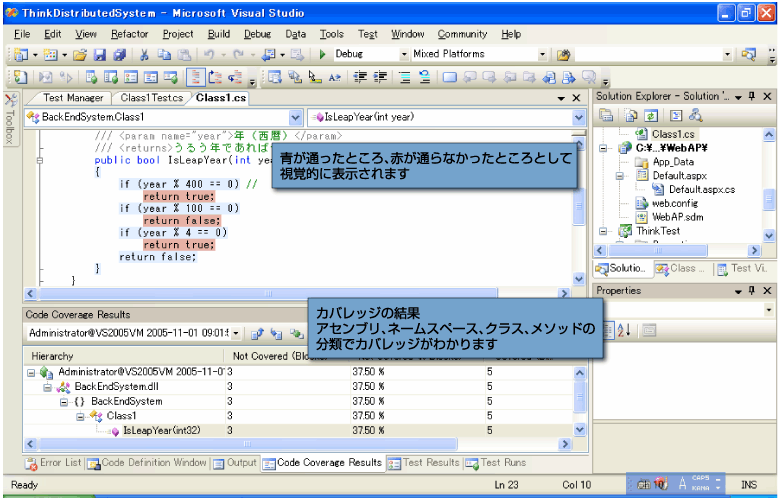Click the Redo arrow icon
The width and height of the screenshot is (780, 500).
[239, 54]
